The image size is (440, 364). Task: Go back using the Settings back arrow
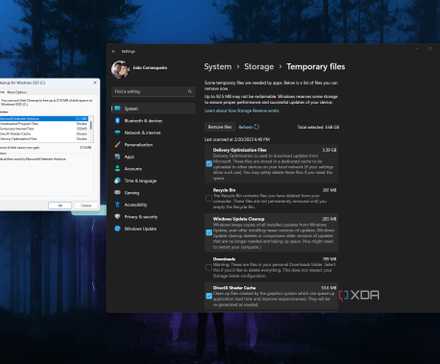(x=114, y=51)
